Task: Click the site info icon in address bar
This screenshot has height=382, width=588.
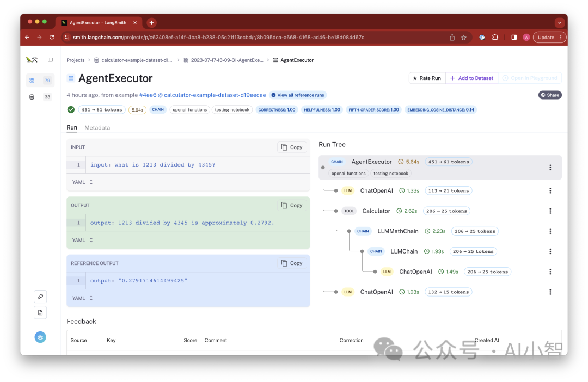Action: click(67, 37)
